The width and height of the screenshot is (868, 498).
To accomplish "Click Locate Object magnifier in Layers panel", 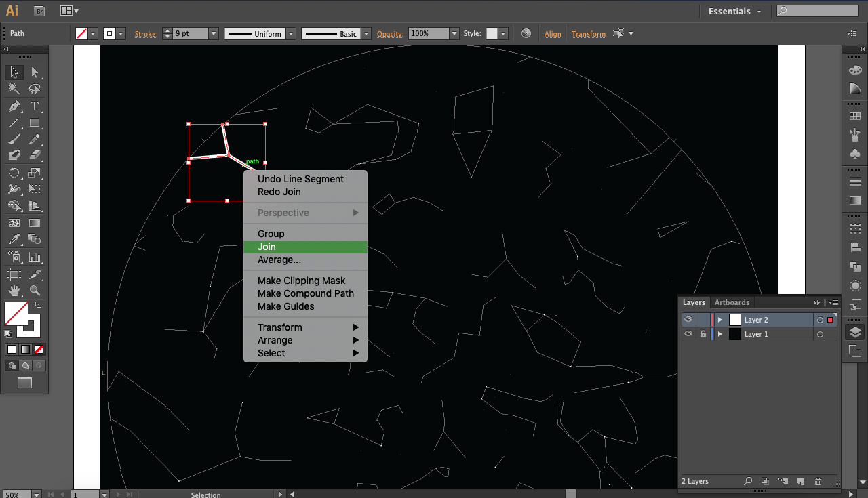I will (x=748, y=481).
